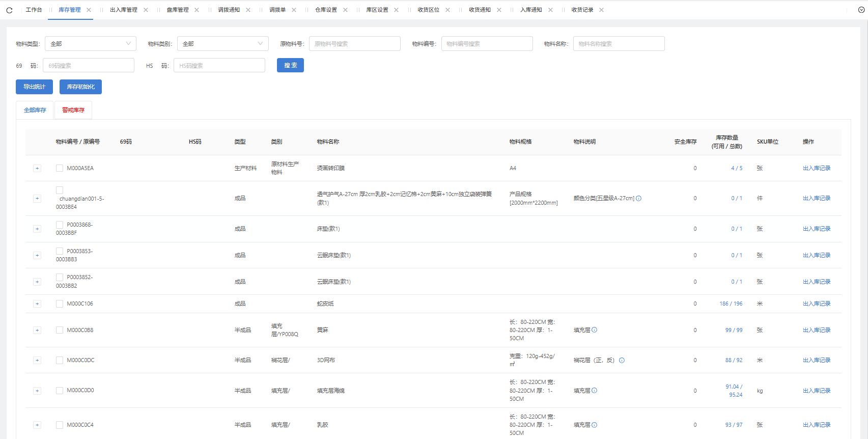Expand row M000C0D0 填充层海绵

37,391
